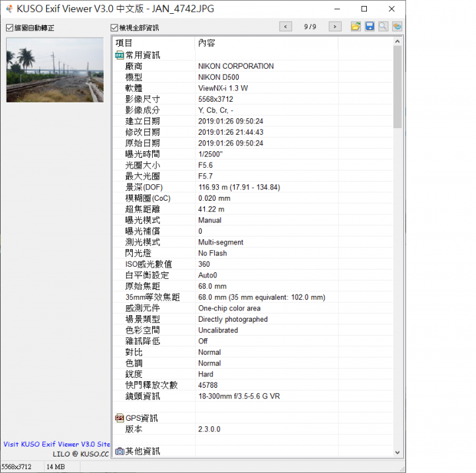Click the scrollbar up arrow
This screenshot has height=473, width=476.
[397, 41]
